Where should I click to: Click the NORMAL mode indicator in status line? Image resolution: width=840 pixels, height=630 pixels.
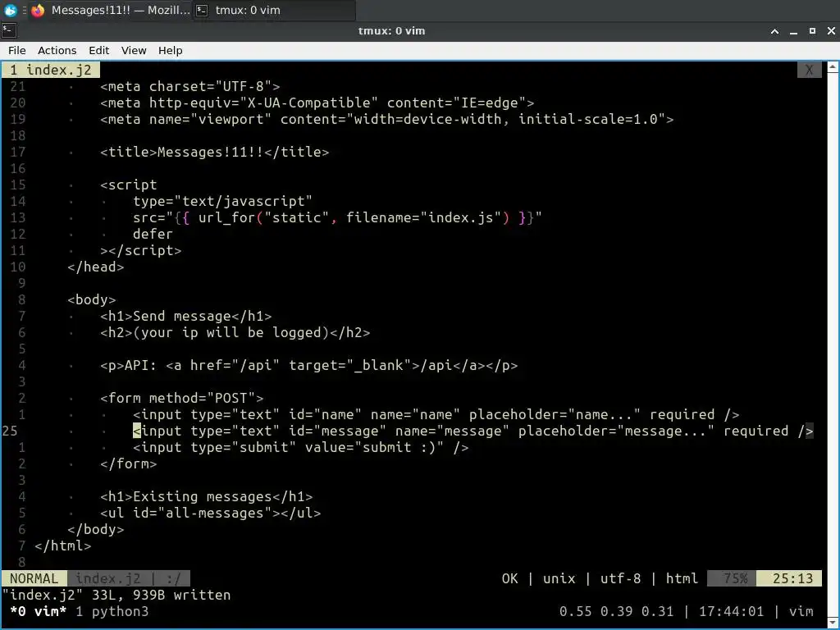(34, 578)
